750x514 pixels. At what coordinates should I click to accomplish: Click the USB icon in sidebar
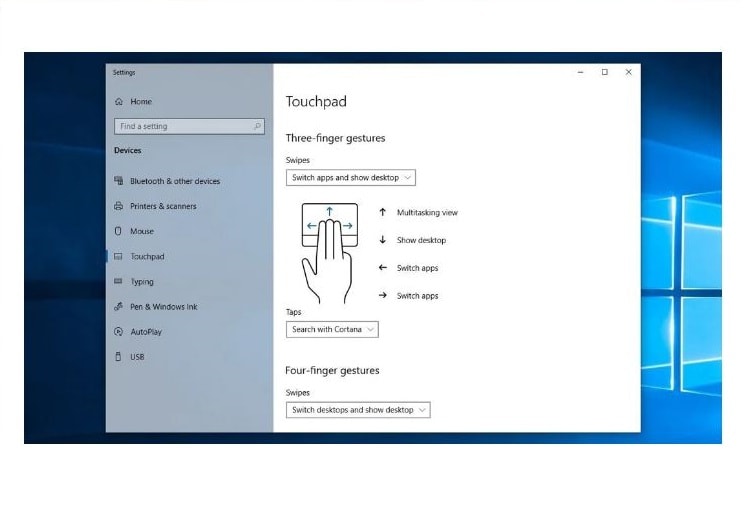point(119,357)
